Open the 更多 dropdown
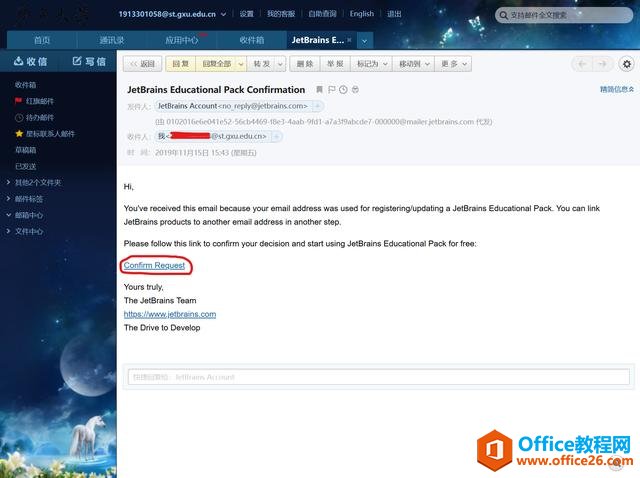 click(453, 64)
